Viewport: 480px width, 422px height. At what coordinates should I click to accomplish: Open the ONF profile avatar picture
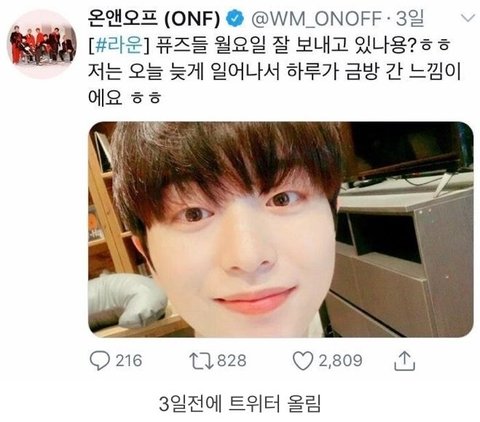click(x=42, y=44)
